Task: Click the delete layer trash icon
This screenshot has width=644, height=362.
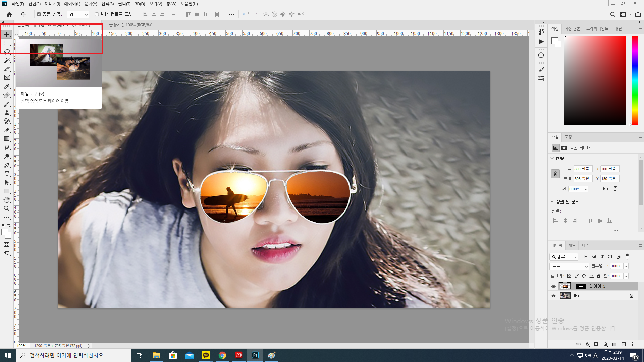Action: tap(633, 344)
